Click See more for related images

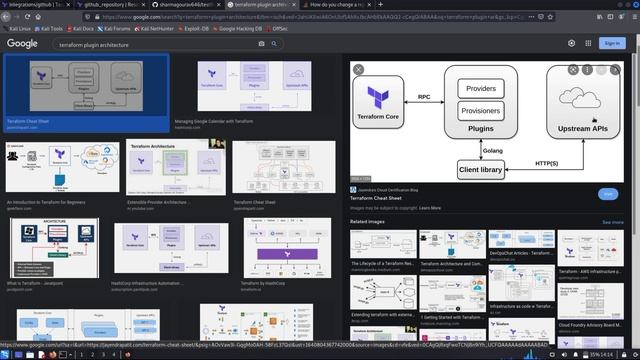613,222
